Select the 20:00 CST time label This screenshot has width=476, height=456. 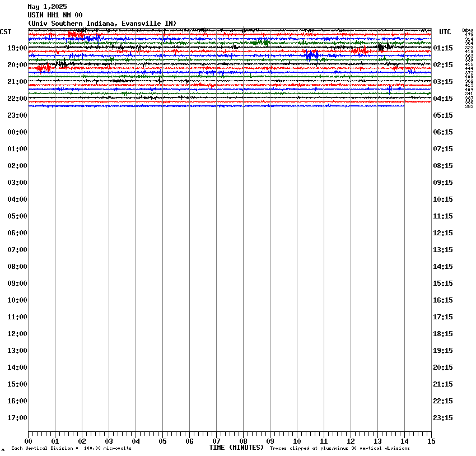(x=17, y=65)
